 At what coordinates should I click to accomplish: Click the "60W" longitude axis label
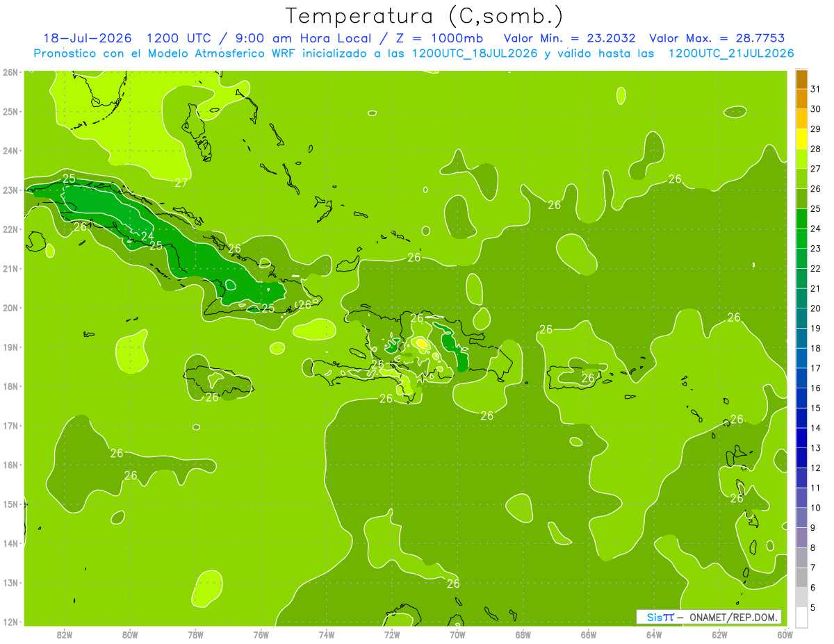tap(785, 634)
